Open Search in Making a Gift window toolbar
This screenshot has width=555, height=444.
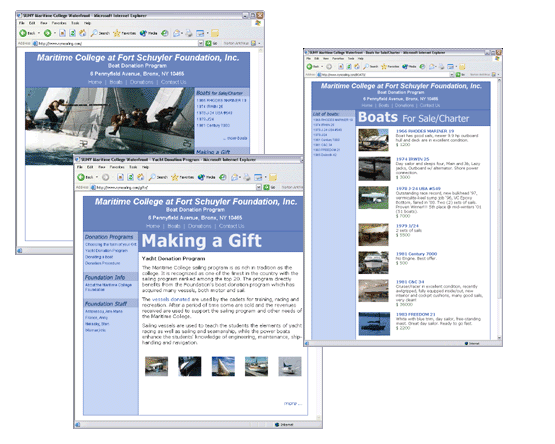pyautogui.click(x=158, y=177)
